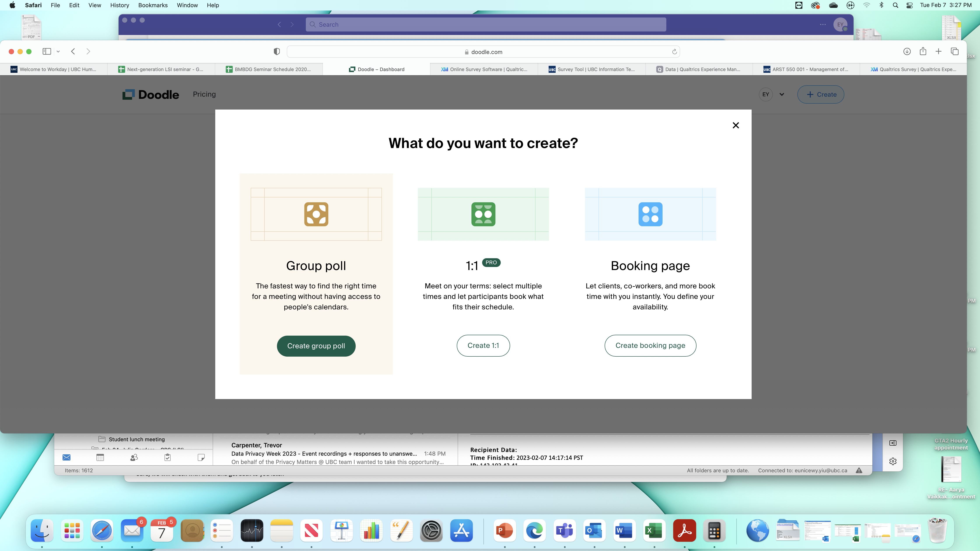This screenshot has width=980, height=551.
Task: Expand the account dropdown chevron next to EY
Action: click(x=782, y=94)
